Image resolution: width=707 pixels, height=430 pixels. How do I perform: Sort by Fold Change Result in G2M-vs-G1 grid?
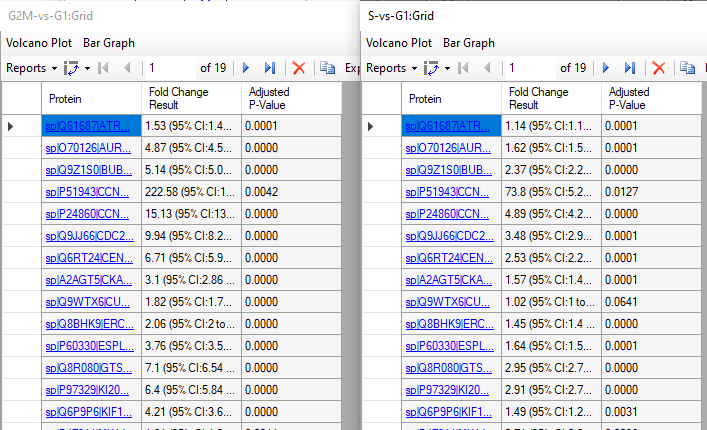(x=192, y=99)
